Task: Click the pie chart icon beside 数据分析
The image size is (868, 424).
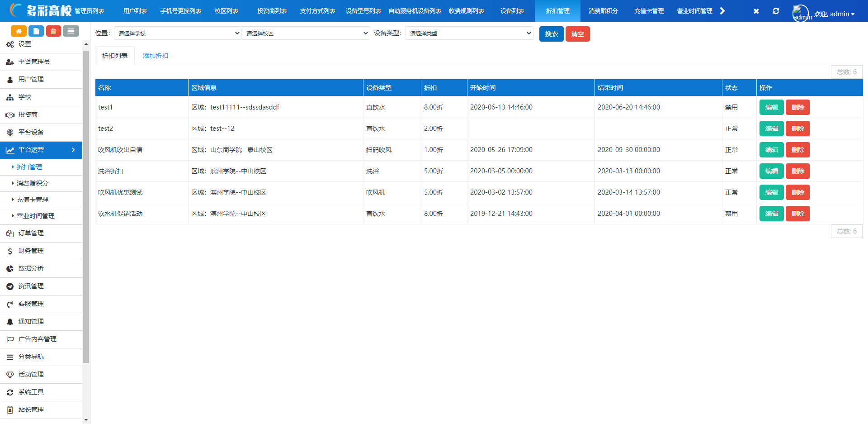Action: [10, 269]
